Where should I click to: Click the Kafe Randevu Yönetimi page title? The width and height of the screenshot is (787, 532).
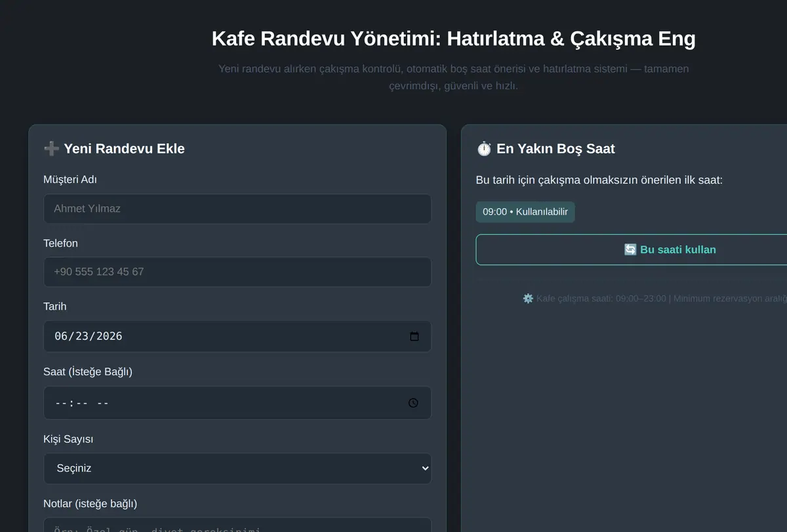click(454, 39)
